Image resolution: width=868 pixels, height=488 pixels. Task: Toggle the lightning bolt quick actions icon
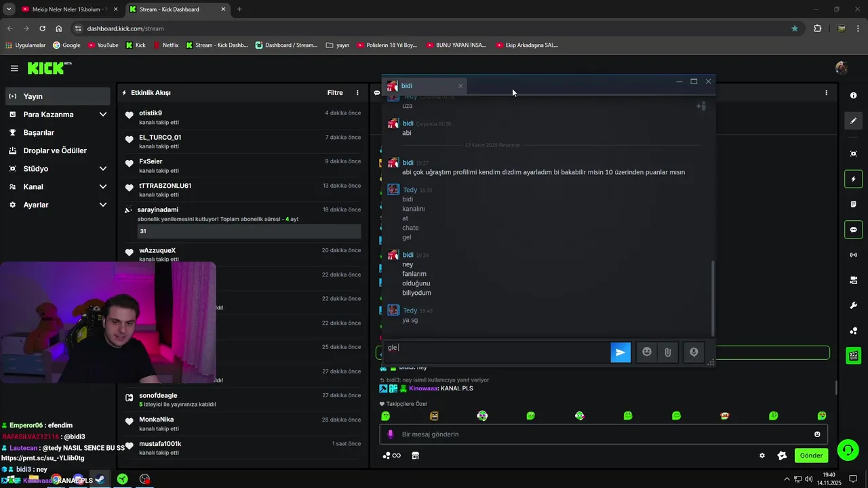coord(853,179)
